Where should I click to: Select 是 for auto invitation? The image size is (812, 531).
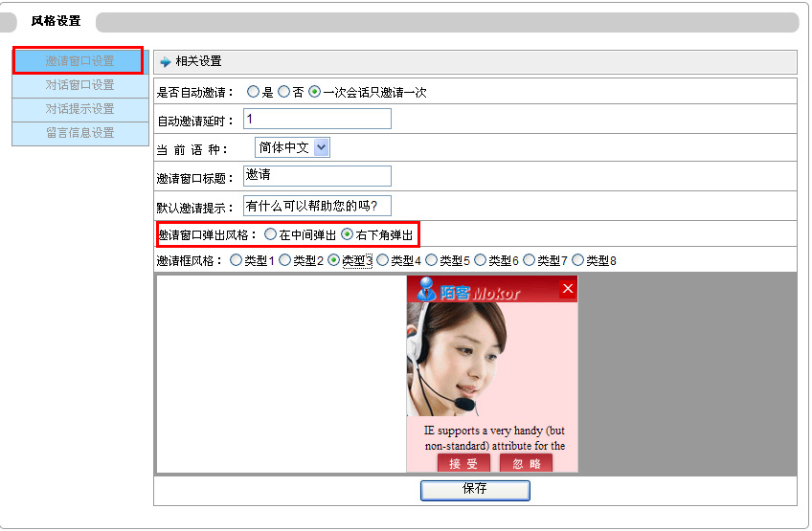253,92
